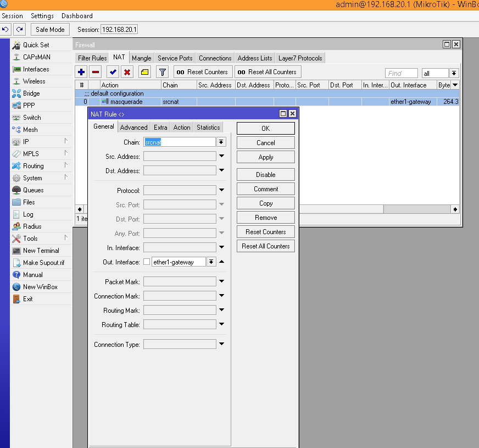479x448 pixels.
Task: Expand Packet Mark field
Action: (x=222, y=281)
